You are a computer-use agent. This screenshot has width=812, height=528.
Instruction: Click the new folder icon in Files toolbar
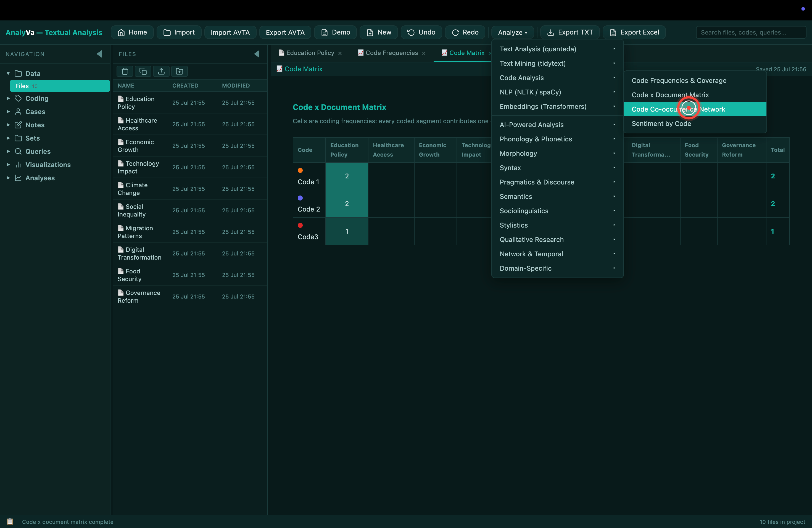(180, 71)
